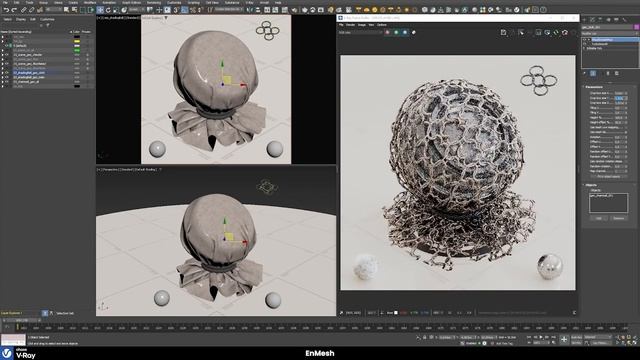The image size is (640, 360).
Task: Click the object name input field
Action: (607, 27)
